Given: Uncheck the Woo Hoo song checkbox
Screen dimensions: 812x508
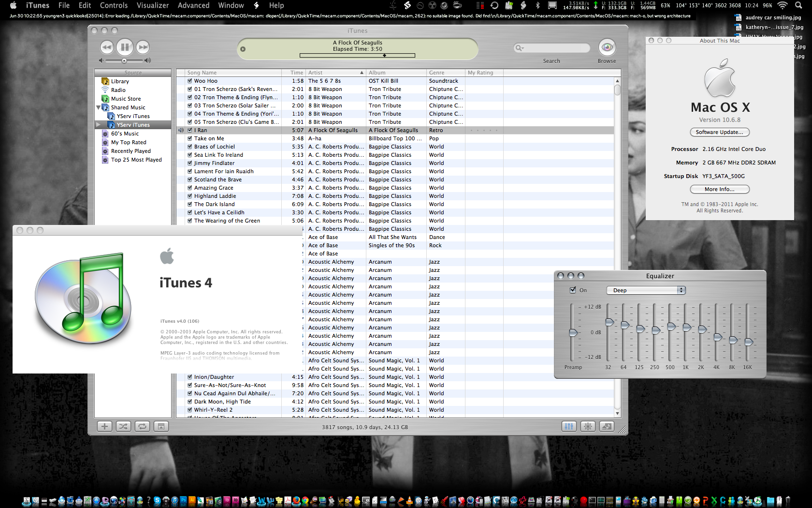Looking at the screenshot, I should point(190,81).
